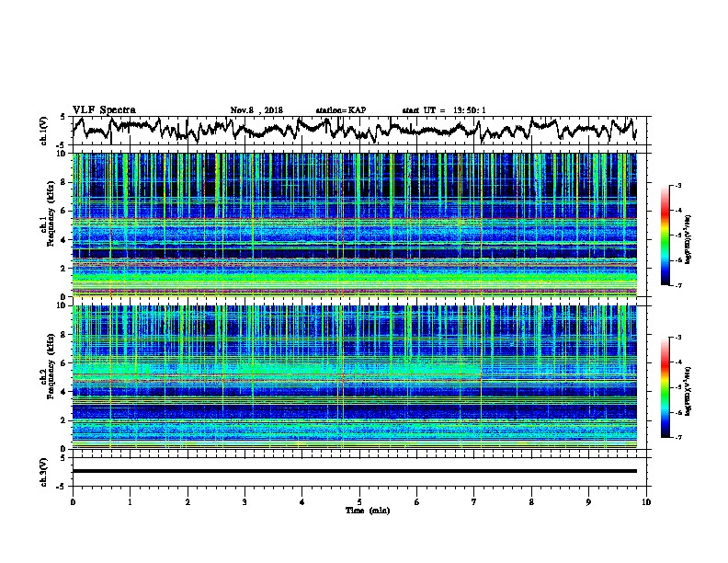Click the 'Time (min)' axis label
This screenshot has height=563, width=728.
tap(368, 511)
